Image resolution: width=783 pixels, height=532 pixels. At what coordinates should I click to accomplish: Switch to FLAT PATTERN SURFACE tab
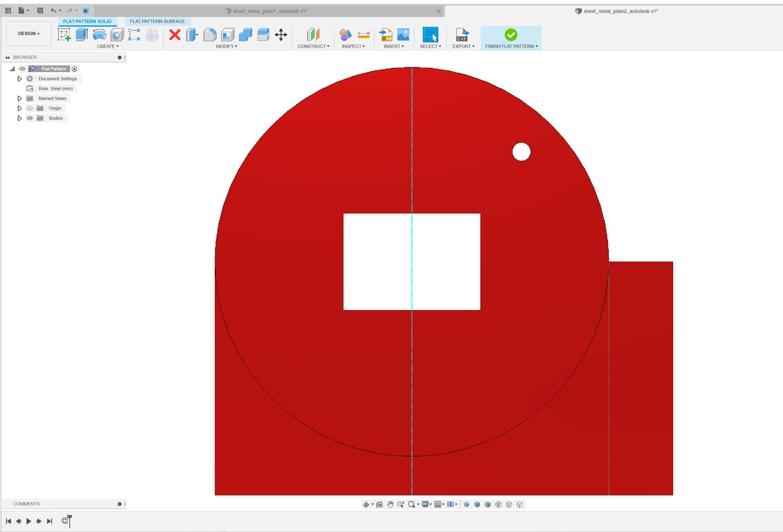click(x=157, y=21)
